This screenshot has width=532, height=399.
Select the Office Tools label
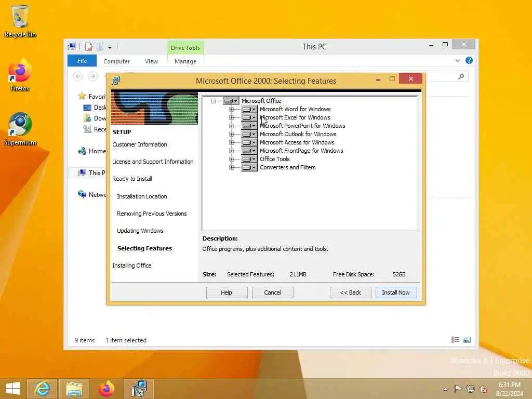274,159
